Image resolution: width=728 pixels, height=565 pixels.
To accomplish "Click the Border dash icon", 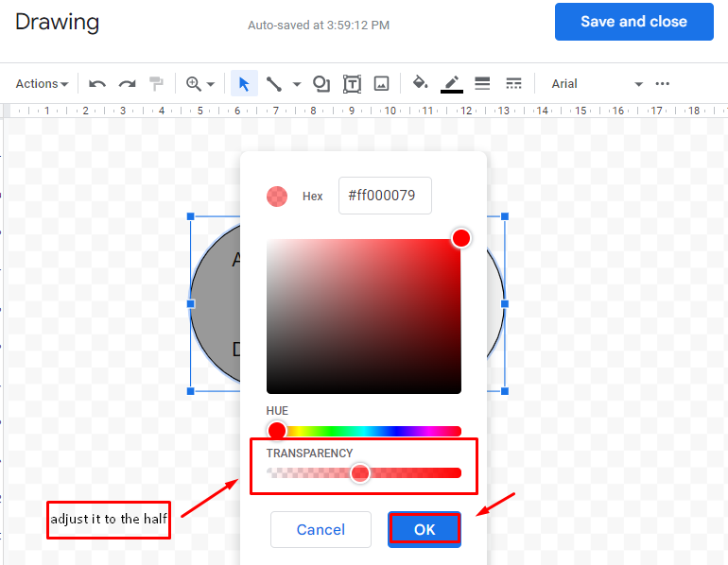I will coord(513,83).
